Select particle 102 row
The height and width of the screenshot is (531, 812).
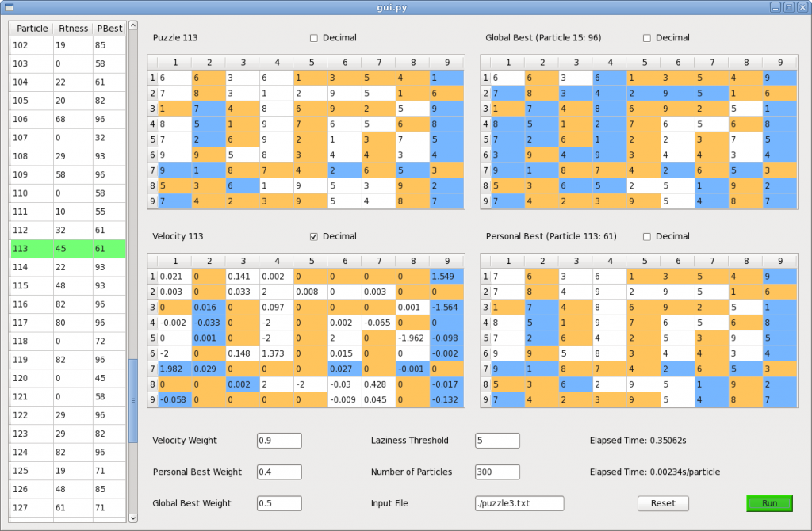(x=68, y=45)
